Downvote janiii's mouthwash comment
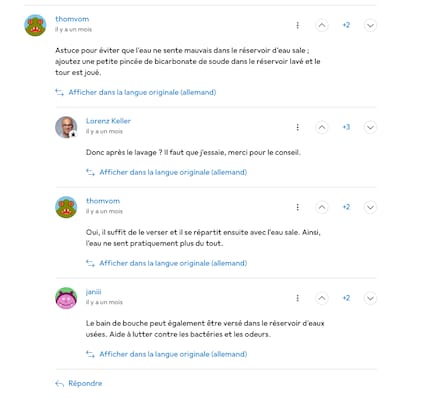This screenshot has height=398, width=430. [370, 298]
